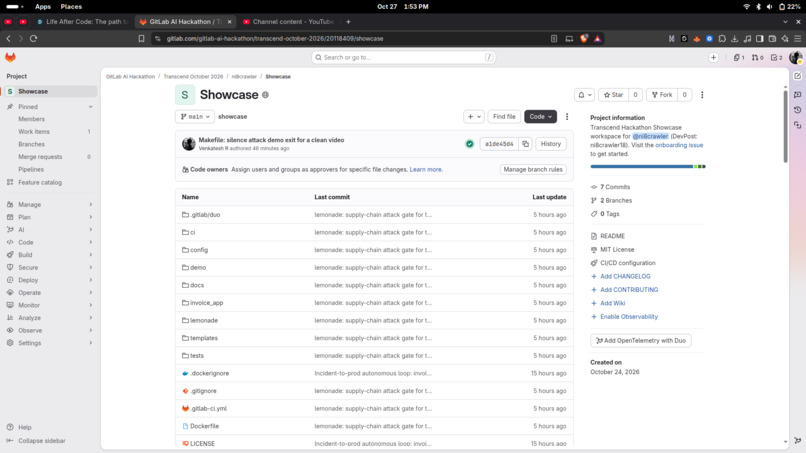Viewport: 806px width, 453px height.
Task: Open the .dockerignore file
Action: pos(210,373)
